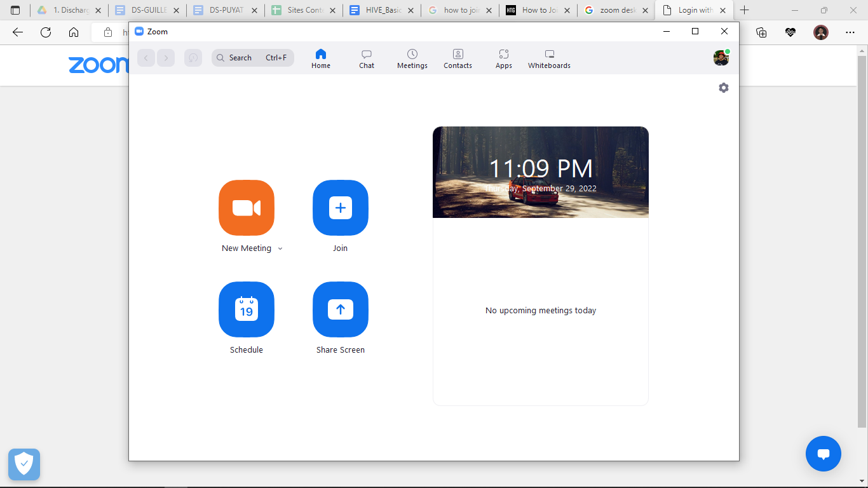Go to the Meetings tab
This screenshot has height=488, width=868.
tap(412, 58)
